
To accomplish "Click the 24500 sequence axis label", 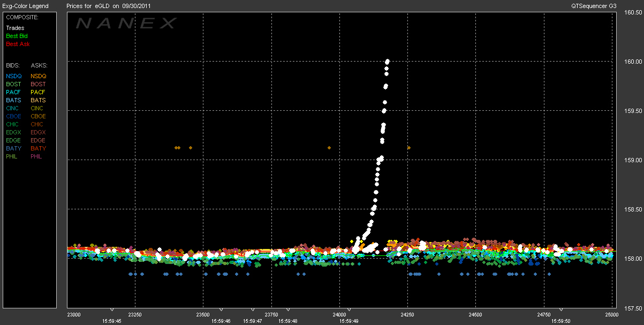I will pos(476,314).
